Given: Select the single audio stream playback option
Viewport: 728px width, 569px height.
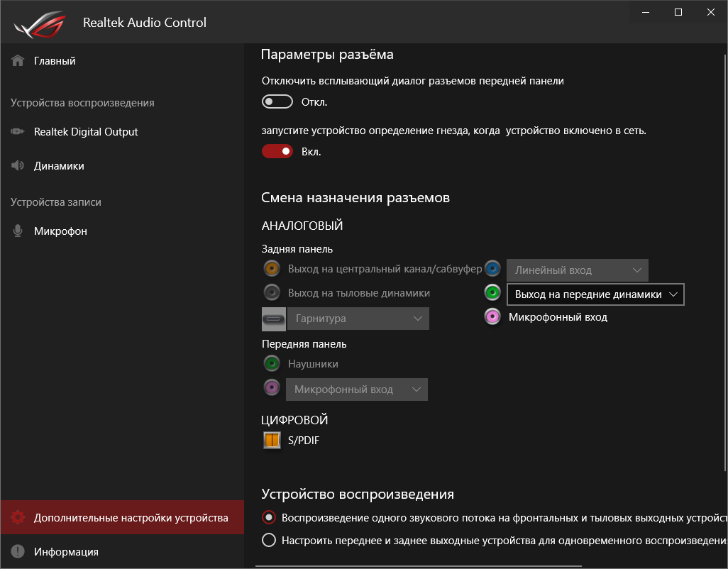Looking at the screenshot, I should (x=269, y=517).
